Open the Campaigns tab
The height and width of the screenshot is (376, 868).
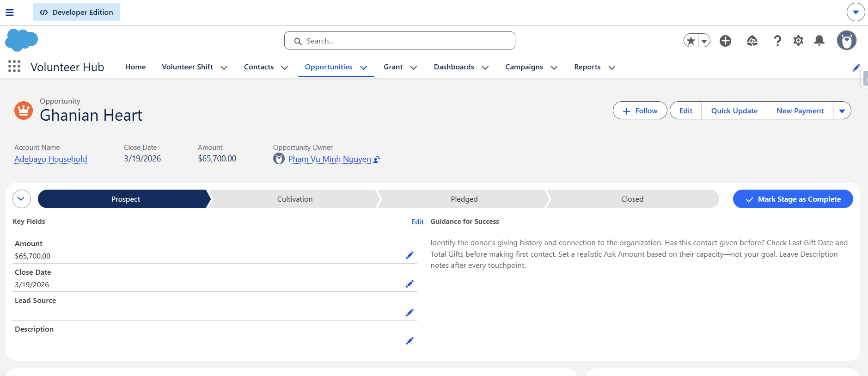tap(524, 67)
